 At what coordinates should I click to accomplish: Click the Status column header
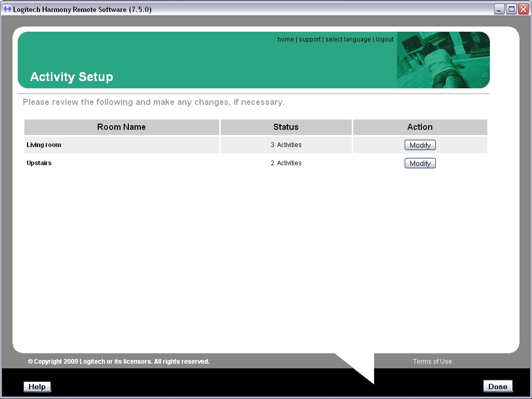[x=286, y=127]
